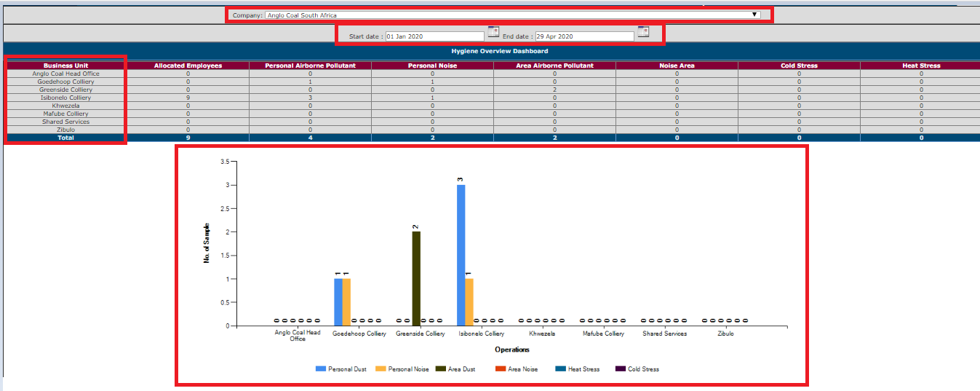Click the Total Personal Airborne Pollutant value 4
The image size is (980, 391).
[x=310, y=138]
